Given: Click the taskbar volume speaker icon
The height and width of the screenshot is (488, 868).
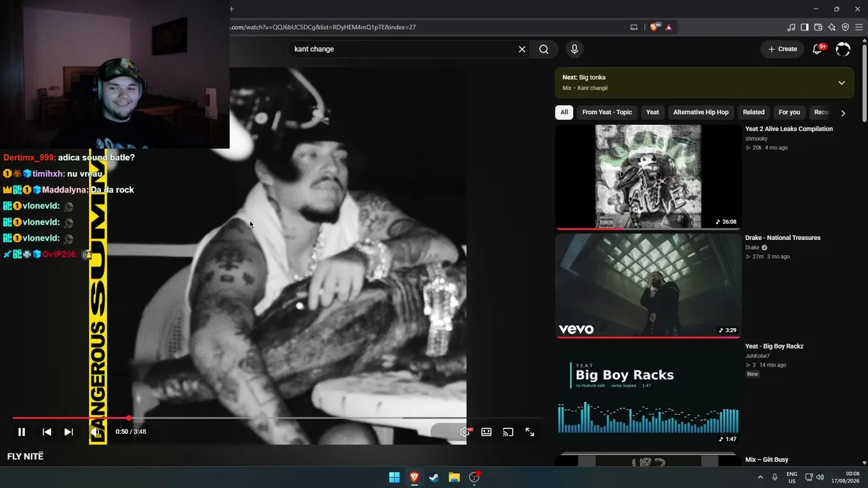Looking at the screenshot, I should click(820, 477).
